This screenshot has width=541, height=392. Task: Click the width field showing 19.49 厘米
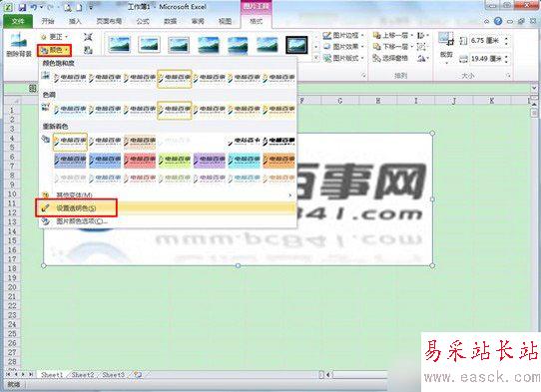coord(486,59)
